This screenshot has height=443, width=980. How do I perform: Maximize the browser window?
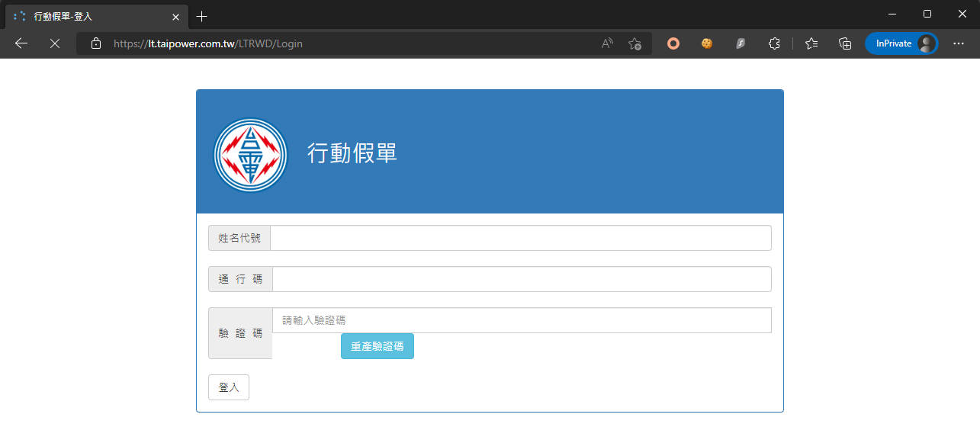click(927, 14)
